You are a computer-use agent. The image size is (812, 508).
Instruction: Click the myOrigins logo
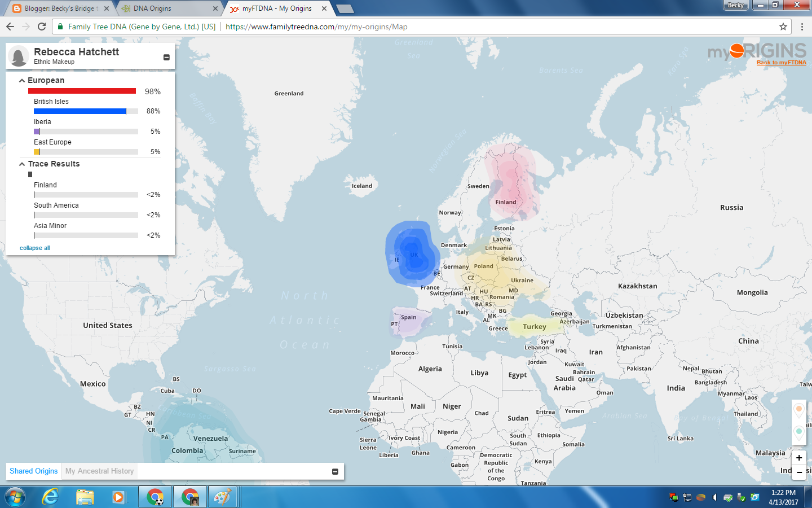pyautogui.click(x=757, y=51)
